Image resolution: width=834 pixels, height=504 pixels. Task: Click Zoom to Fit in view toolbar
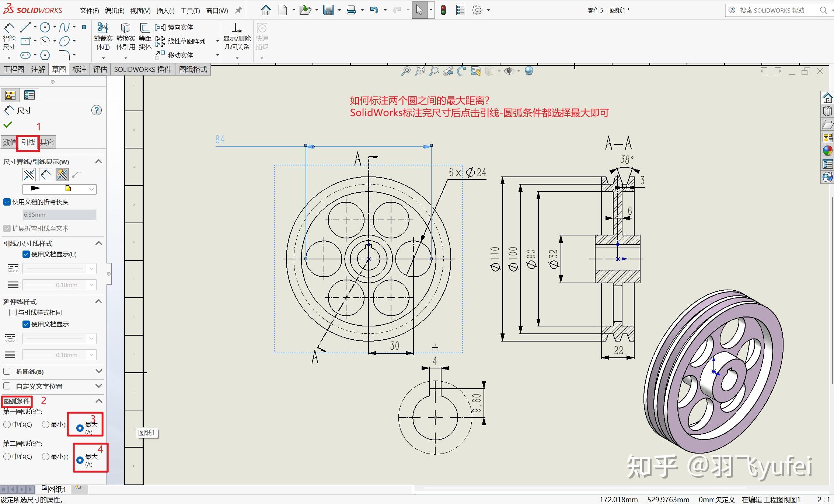click(405, 71)
